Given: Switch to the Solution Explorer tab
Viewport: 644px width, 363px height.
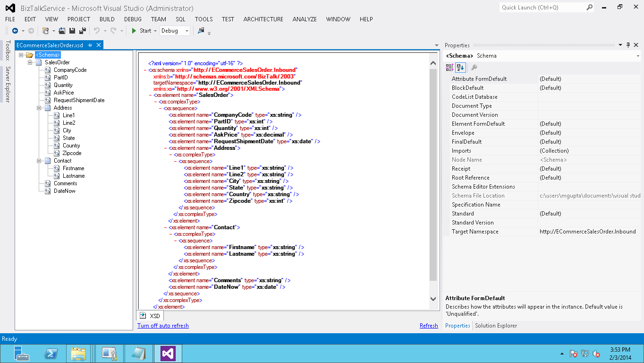Looking at the screenshot, I should point(496,326).
